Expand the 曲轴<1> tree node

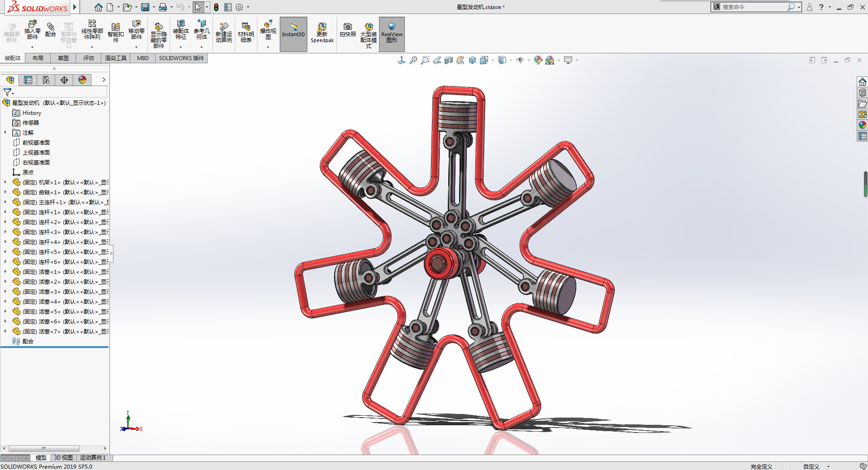coord(5,193)
